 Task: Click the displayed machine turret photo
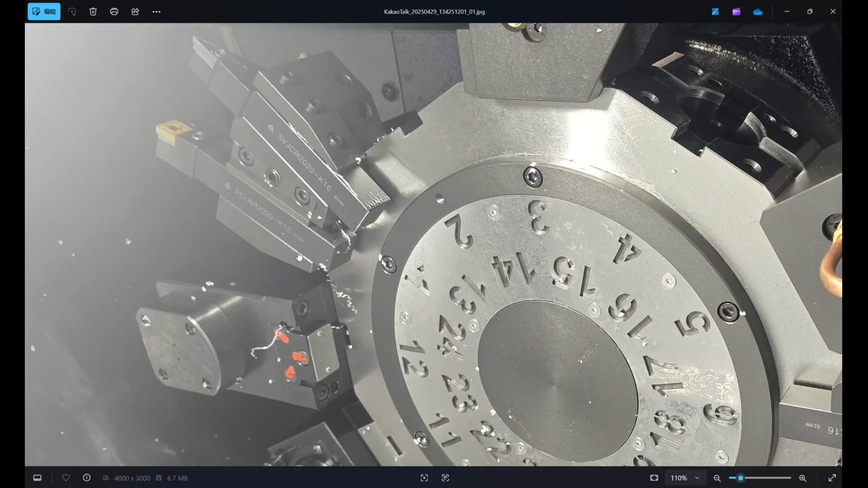point(433,244)
